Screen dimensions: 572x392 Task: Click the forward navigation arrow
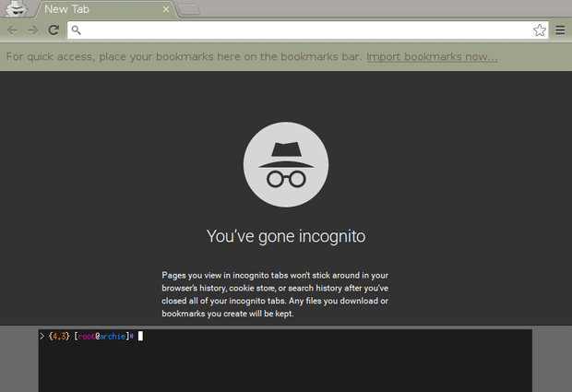tap(33, 30)
